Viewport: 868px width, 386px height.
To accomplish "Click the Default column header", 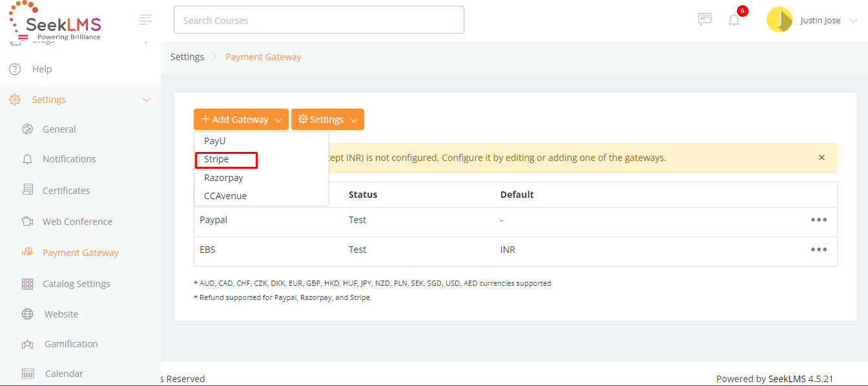I will 517,194.
